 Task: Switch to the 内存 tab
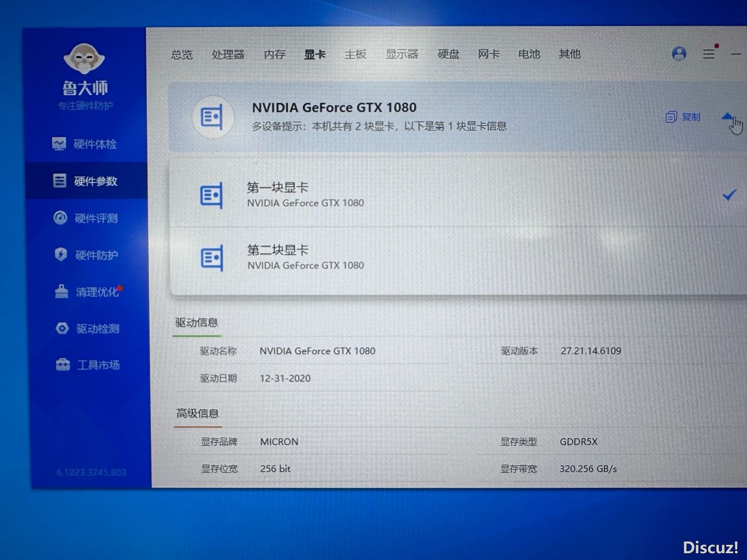[274, 54]
